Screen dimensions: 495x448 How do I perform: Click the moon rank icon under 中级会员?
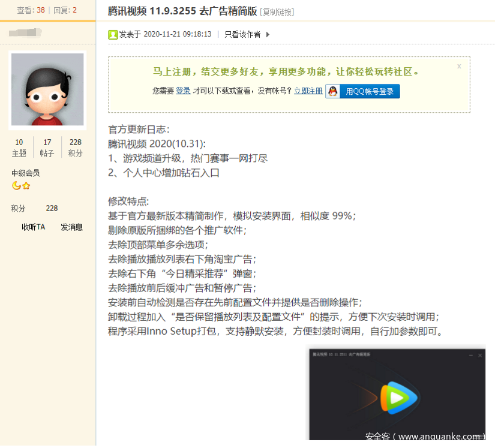pyautogui.click(x=16, y=185)
